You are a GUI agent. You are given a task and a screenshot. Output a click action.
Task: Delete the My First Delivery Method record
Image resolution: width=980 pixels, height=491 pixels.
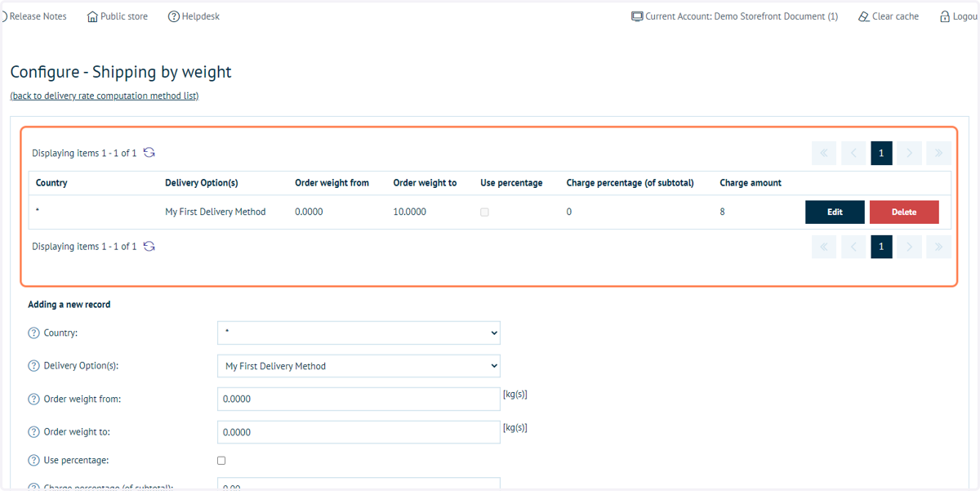pyautogui.click(x=904, y=212)
